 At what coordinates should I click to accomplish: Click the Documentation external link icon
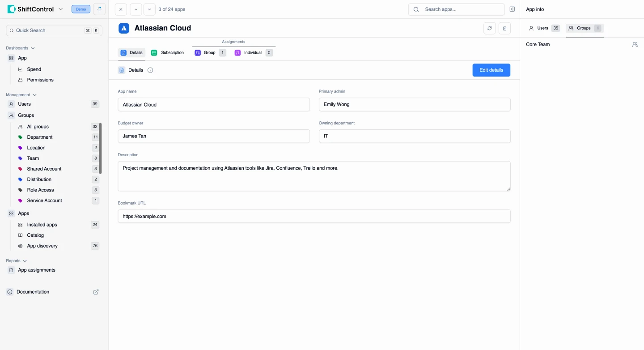coord(96,292)
